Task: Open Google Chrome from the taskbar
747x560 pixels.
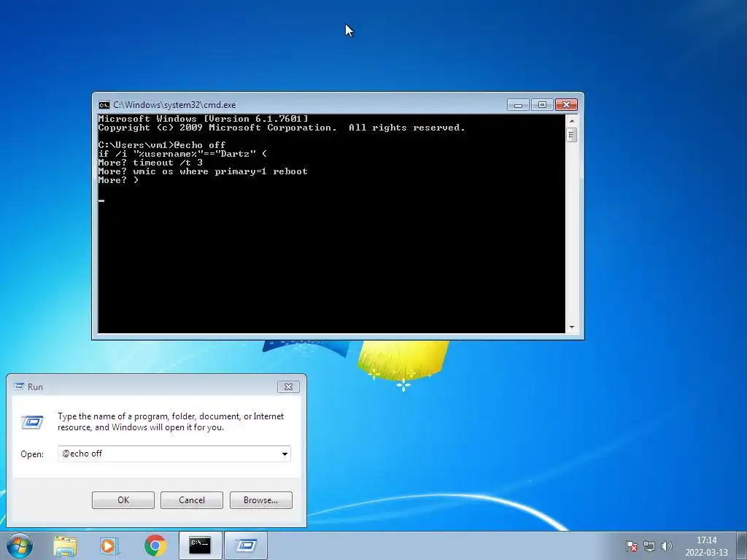Action: click(155, 545)
